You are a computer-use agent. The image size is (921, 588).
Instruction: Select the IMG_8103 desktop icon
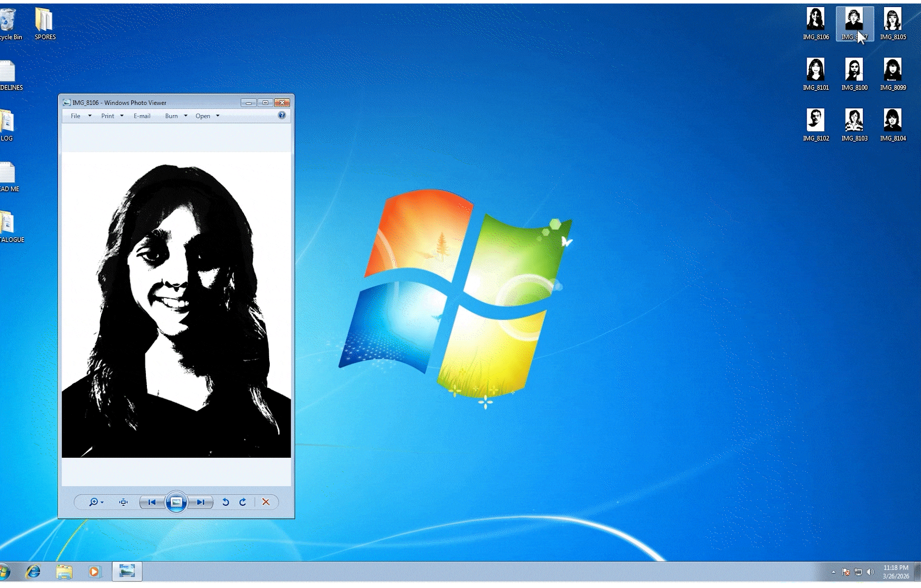pyautogui.click(x=854, y=125)
